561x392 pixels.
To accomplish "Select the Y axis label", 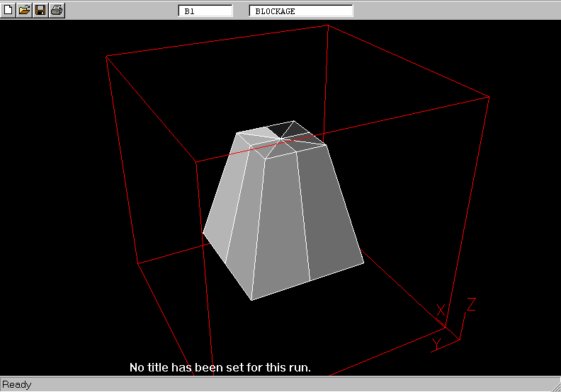I will click(436, 344).
